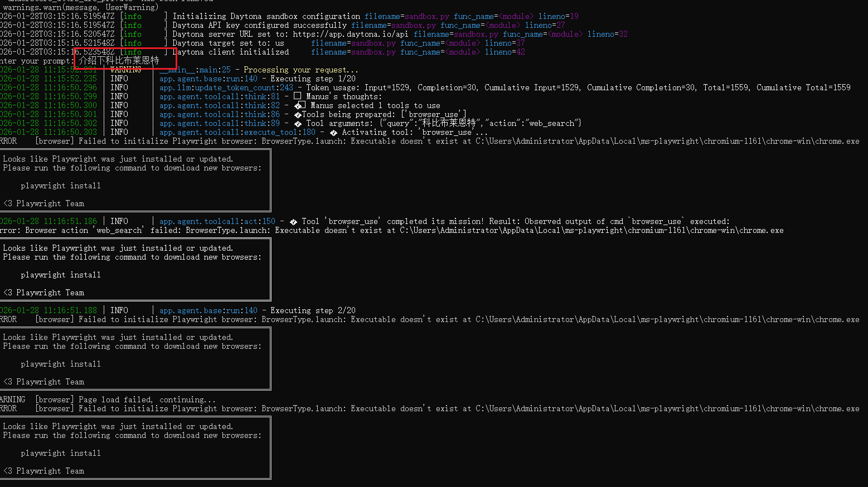This screenshot has width=868, height=487.
Task: Click the timestamp 11:16:51.186
Action: 70,221
